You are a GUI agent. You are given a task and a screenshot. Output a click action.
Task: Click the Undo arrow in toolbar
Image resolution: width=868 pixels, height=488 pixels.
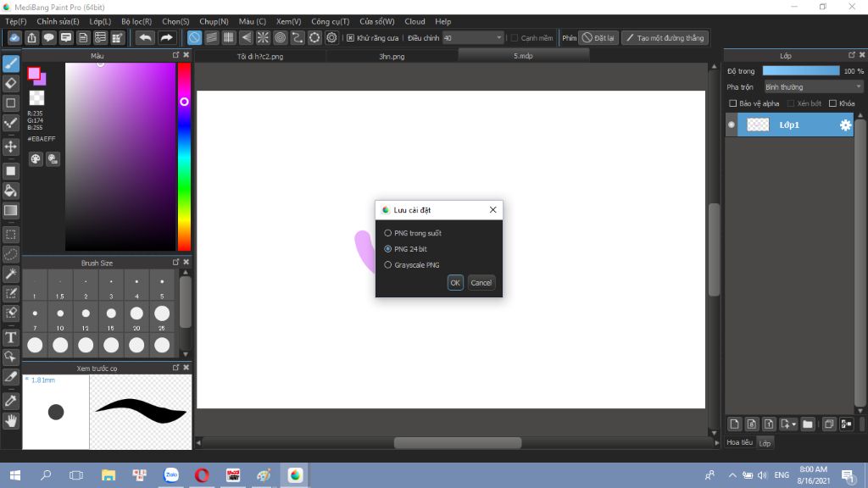click(x=145, y=37)
